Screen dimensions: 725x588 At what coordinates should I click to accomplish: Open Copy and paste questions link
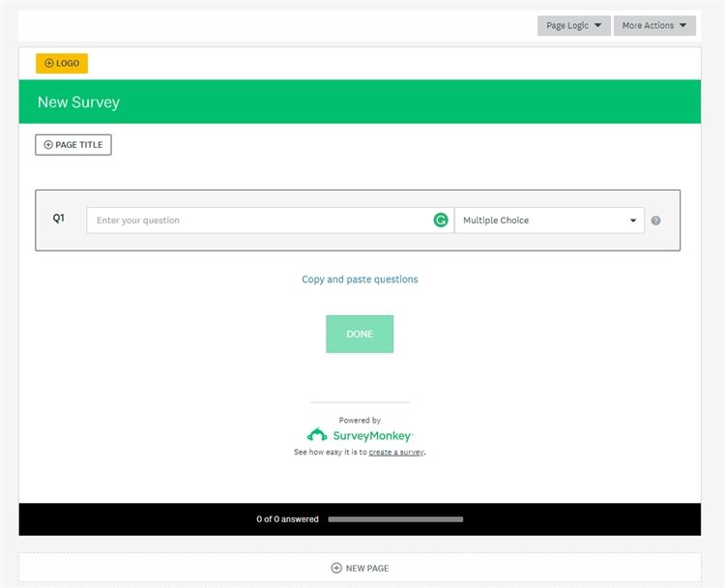(x=360, y=279)
